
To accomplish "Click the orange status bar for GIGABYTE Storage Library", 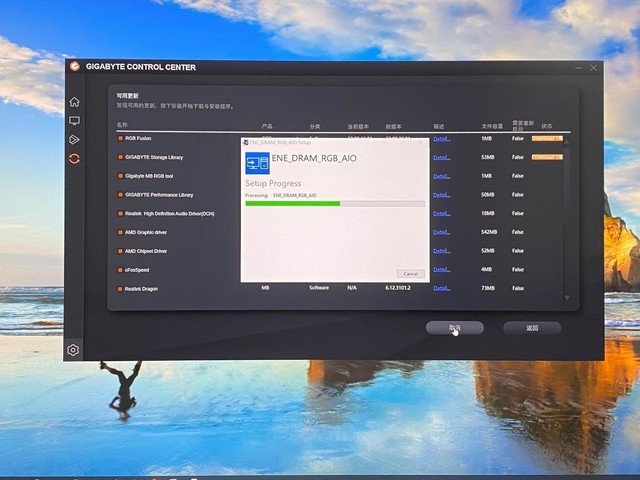I will pos(547,157).
